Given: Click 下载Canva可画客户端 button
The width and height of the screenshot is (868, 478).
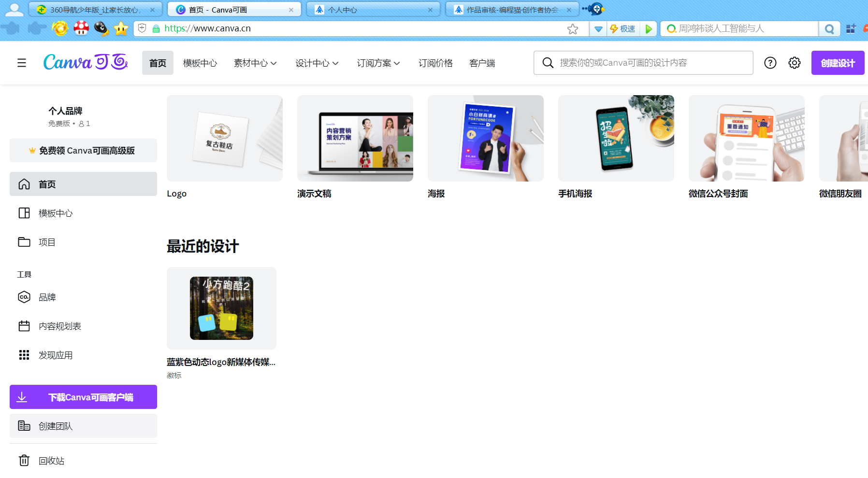Looking at the screenshot, I should click(83, 397).
